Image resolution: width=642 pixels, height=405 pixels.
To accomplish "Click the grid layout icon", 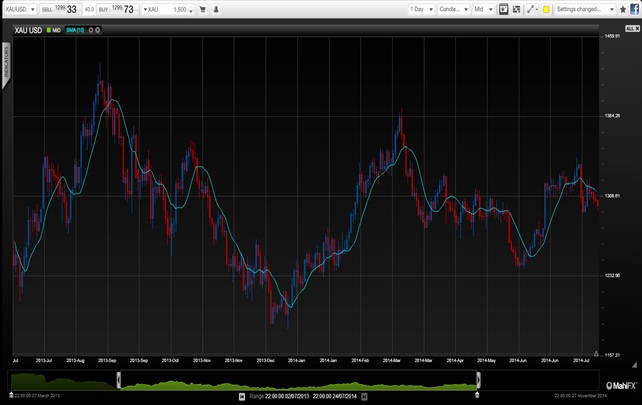I will click(517, 9).
